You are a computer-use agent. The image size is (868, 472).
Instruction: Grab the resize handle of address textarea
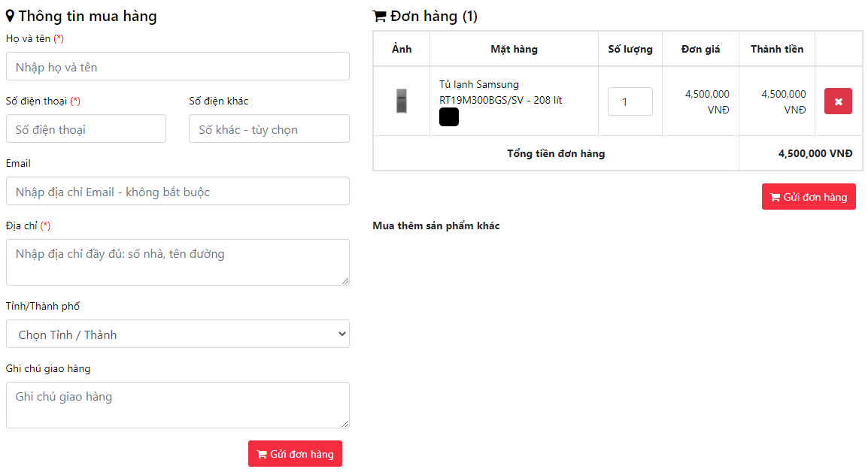345,281
